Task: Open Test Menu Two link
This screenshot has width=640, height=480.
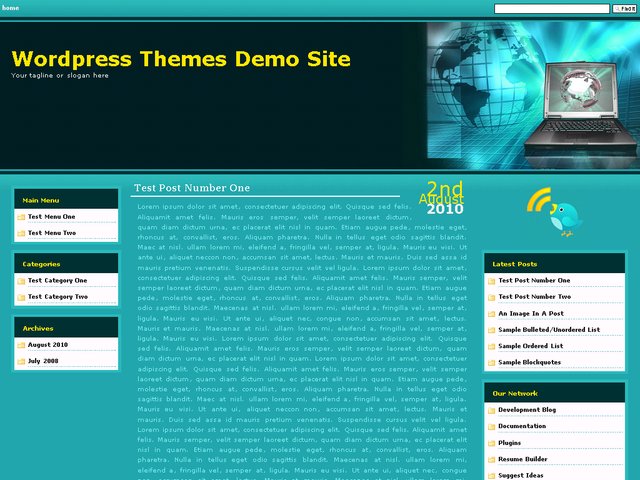Action: (x=52, y=233)
